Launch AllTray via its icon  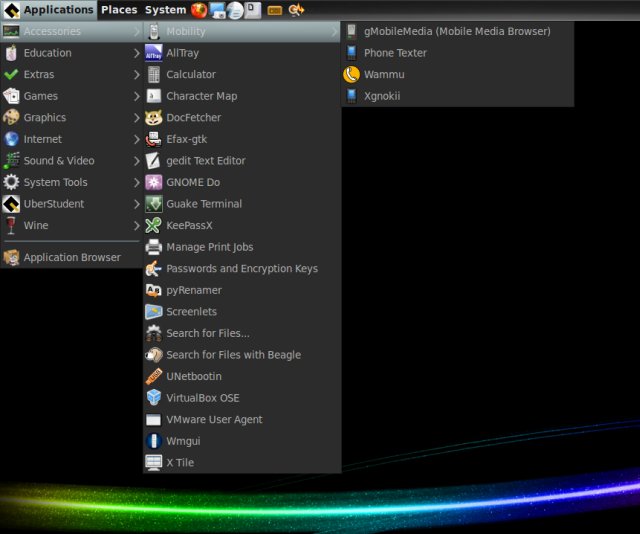[153, 53]
